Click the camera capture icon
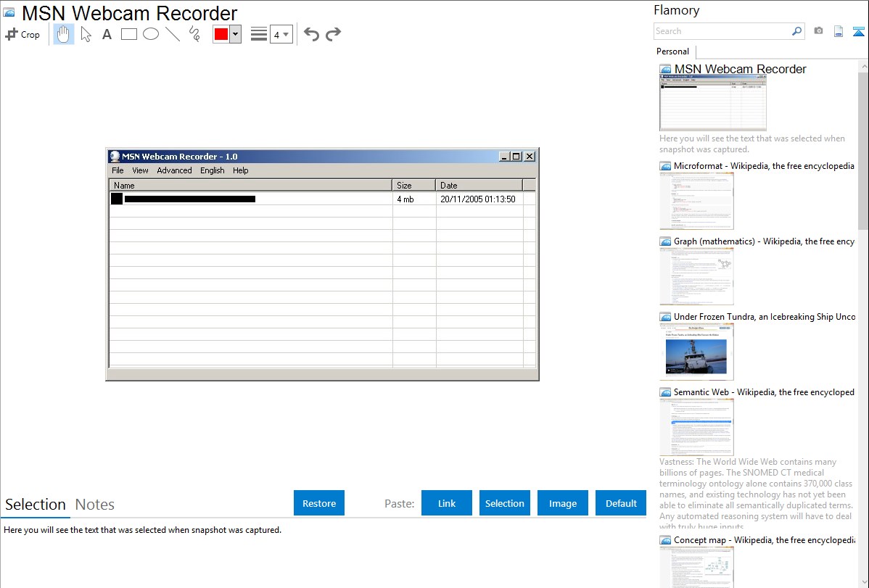869x588 pixels. tap(818, 31)
